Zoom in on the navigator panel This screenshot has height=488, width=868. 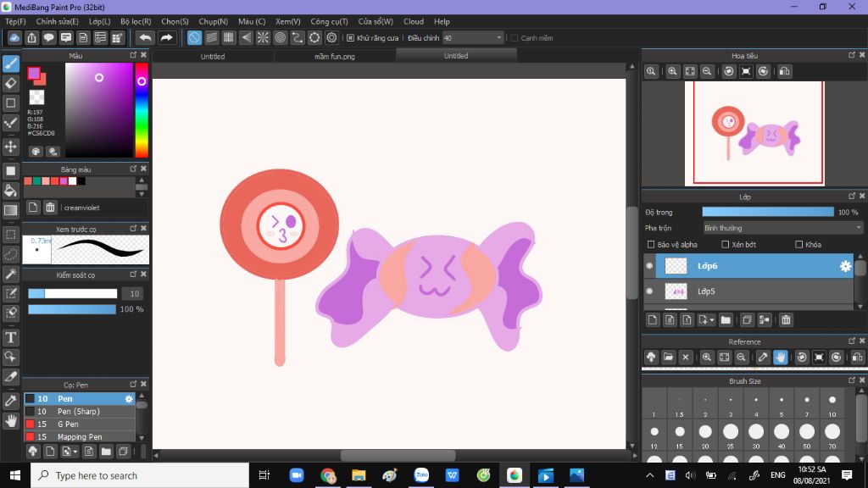[x=672, y=71]
